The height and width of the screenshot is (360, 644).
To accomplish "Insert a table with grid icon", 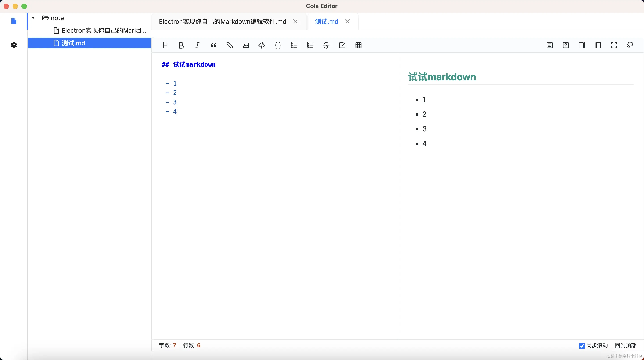I will 358,45.
